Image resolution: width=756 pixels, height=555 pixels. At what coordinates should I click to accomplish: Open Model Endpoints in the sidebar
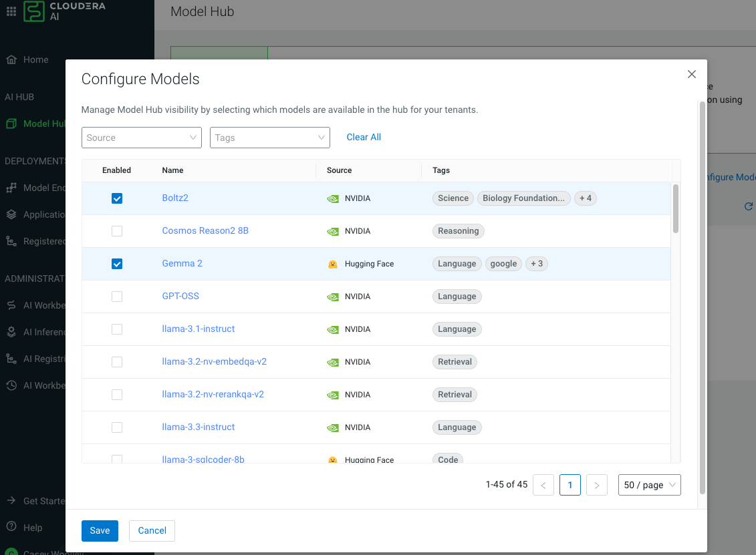coord(44,188)
